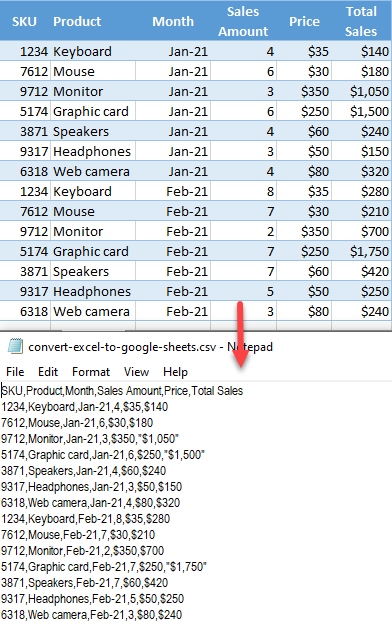Click the $250 price cell for Feb-21 Graphic card
Screen dimensions: 392x624
click(x=304, y=251)
